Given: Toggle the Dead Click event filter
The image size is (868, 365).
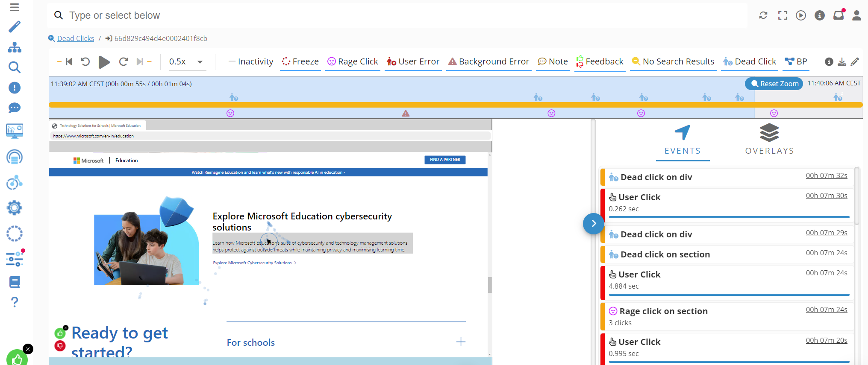Looking at the screenshot, I should (750, 62).
